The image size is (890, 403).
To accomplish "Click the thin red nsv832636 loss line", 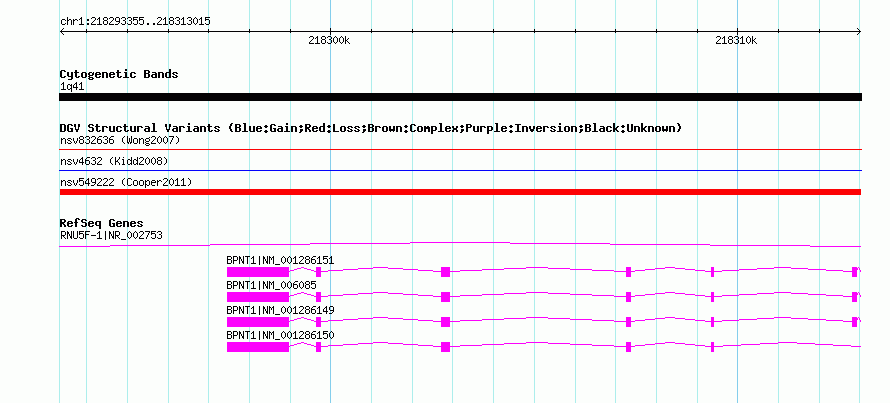I will (460, 150).
